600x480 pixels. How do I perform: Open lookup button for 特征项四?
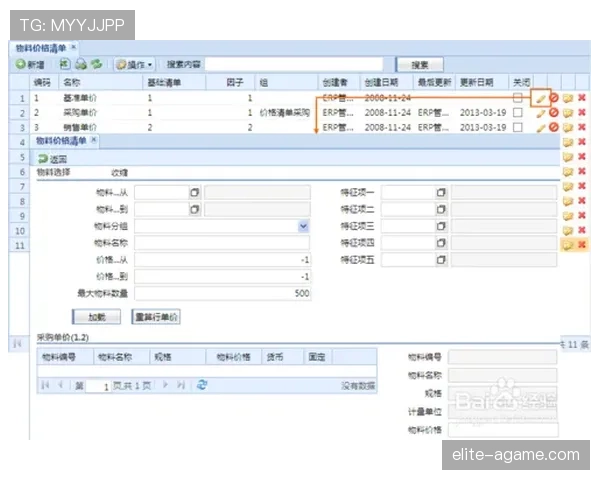[x=441, y=243]
